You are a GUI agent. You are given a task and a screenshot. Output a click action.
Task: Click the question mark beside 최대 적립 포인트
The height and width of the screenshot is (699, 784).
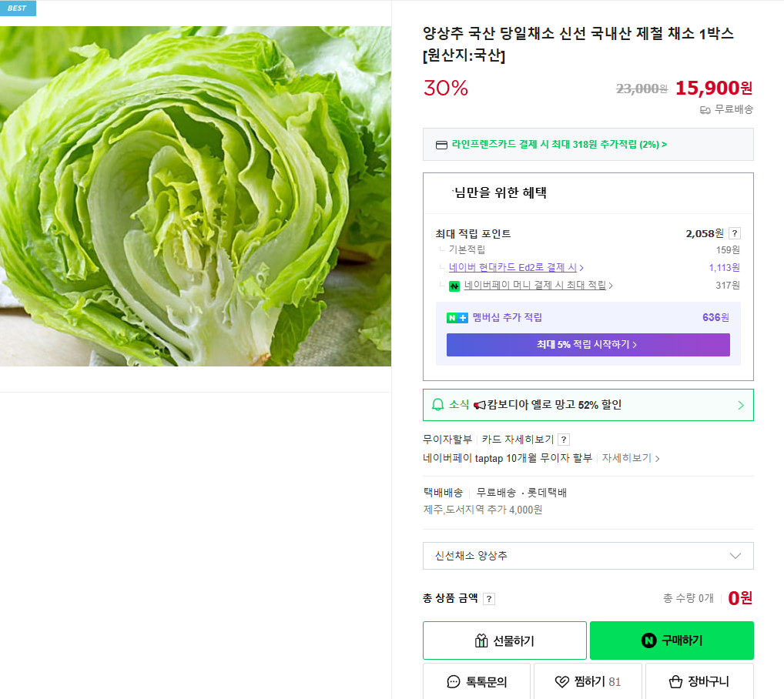[x=735, y=233]
